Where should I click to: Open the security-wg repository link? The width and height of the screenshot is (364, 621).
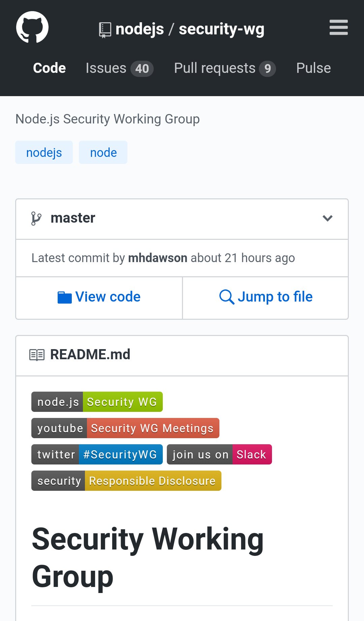pyautogui.click(x=221, y=29)
